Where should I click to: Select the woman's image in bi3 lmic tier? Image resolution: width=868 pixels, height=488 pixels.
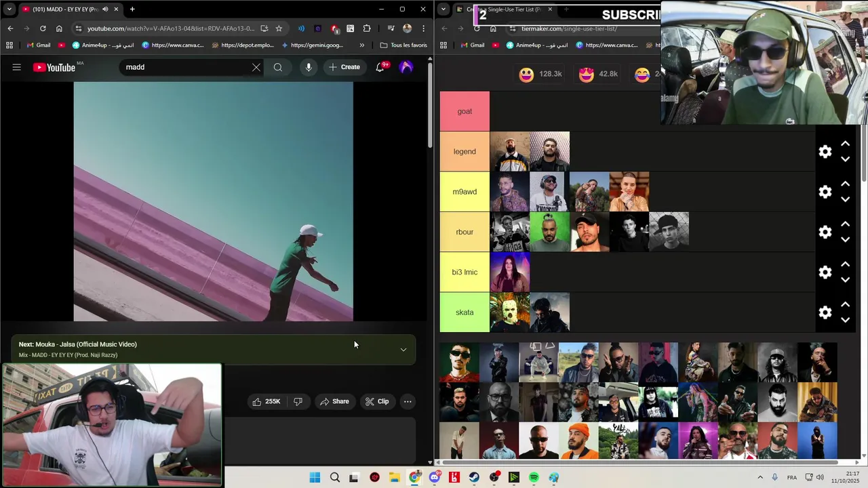tap(510, 272)
